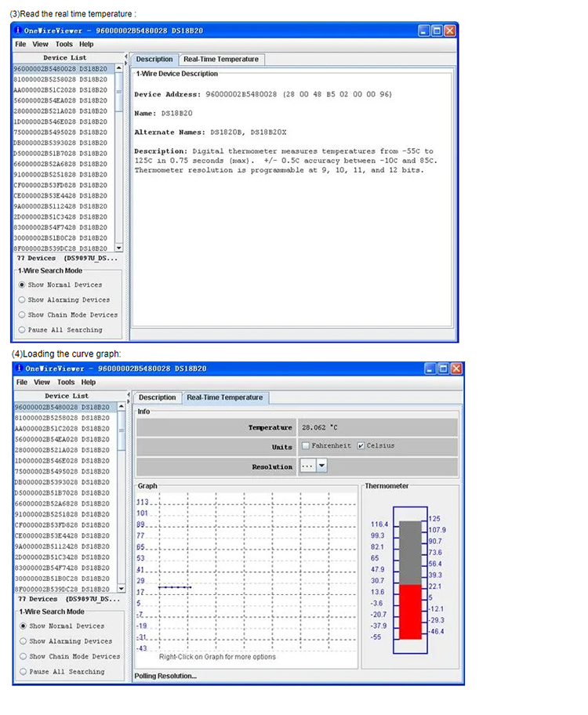Open Tools menu in lower OneWireViewer window
This screenshot has height=715, width=588.
click(66, 382)
